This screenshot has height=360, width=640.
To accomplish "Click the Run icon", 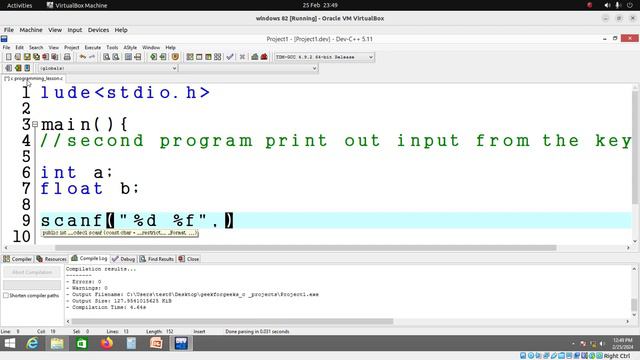I will coord(199,57).
